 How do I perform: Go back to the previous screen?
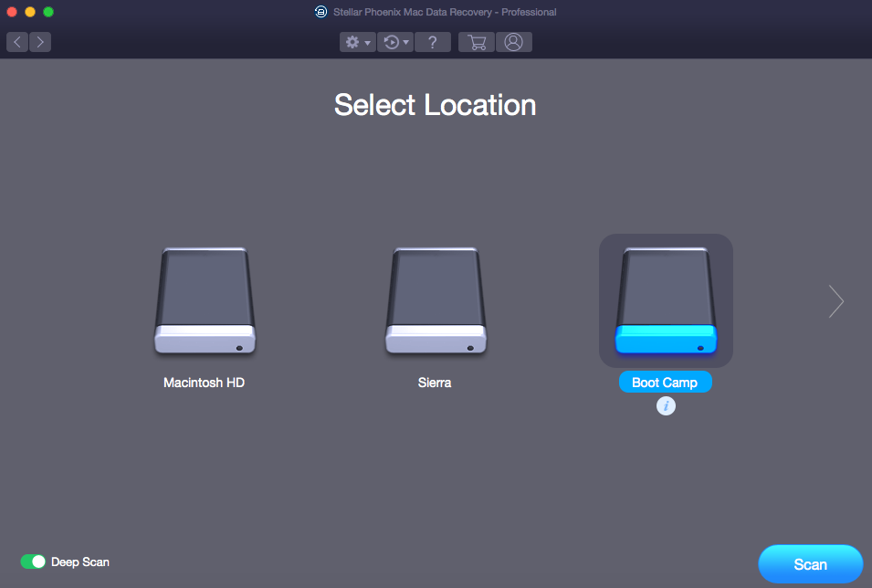tap(17, 42)
